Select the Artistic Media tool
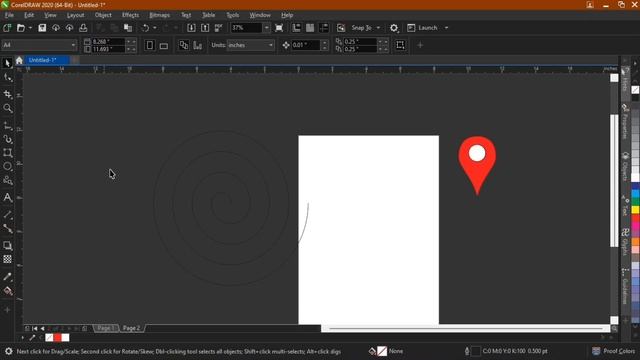This screenshot has width=640, height=360. 7,140
